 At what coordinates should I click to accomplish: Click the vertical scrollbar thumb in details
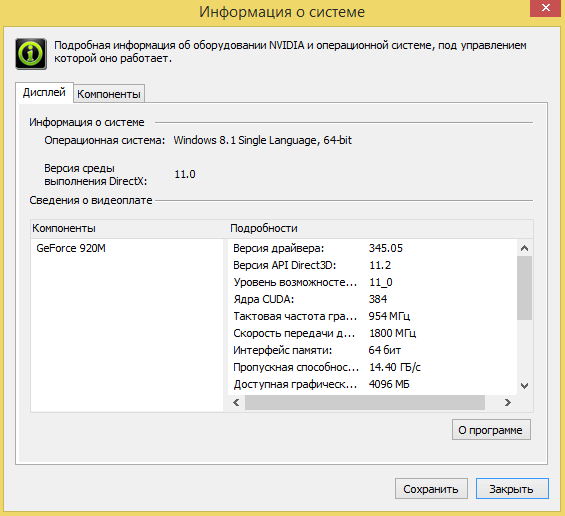pos(525,288)
